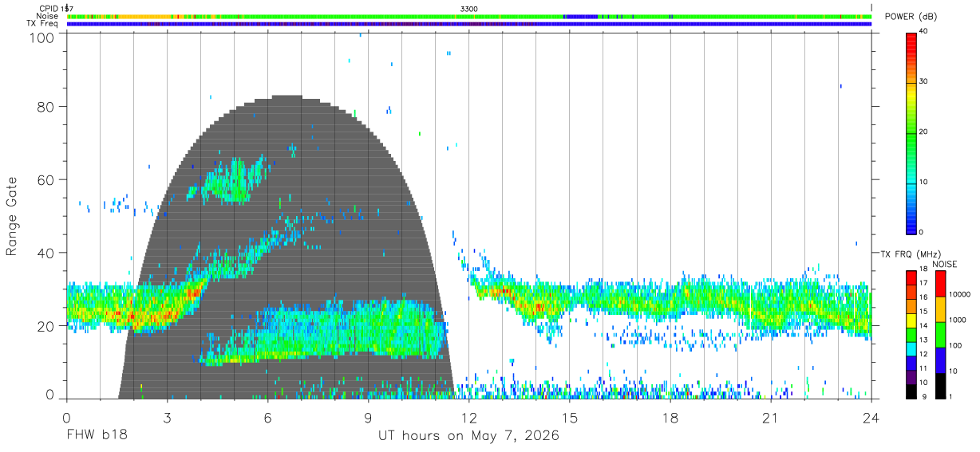The image size is (980, 452).
Task: Click the 18 tick on UT hours axis
Action: click(x=670, y=416)
